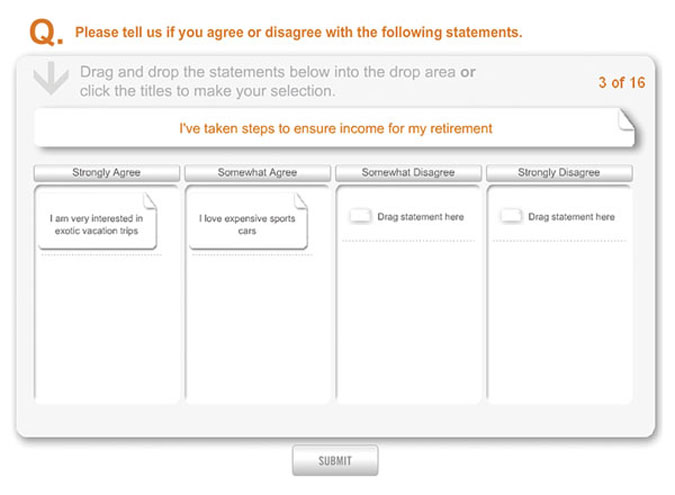Select the Strongly Agree column title
The image size is (675, 495).
click(x=107, y=173)
